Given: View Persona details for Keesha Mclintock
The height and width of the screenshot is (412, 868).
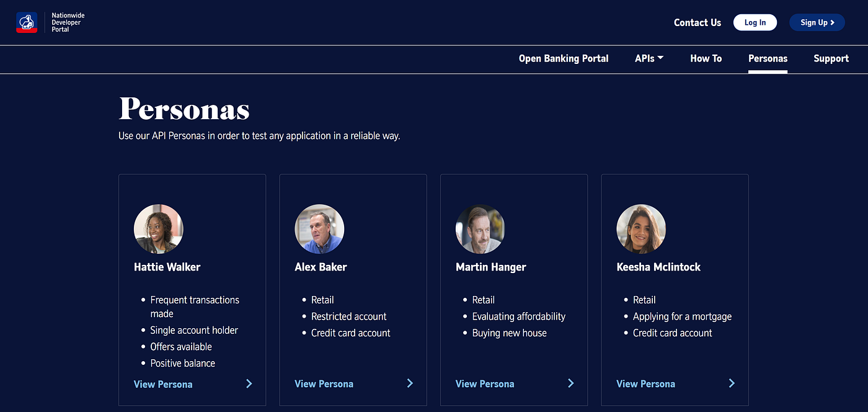Looking at the screenshot, I should coord(645,383).
